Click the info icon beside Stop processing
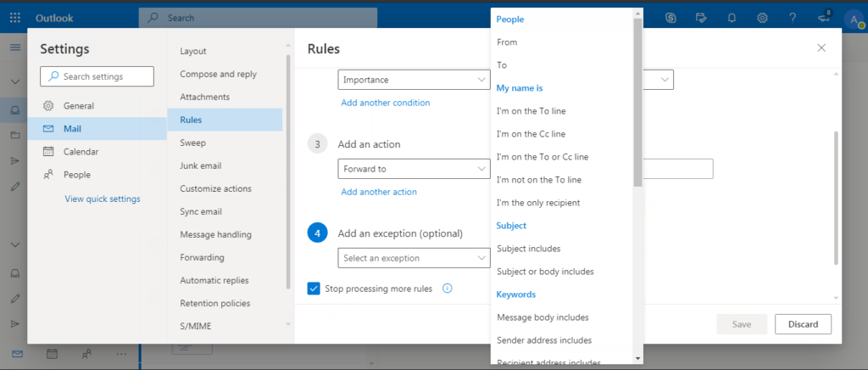The width and height of the screenshot is (868, 370). point(448,288)
